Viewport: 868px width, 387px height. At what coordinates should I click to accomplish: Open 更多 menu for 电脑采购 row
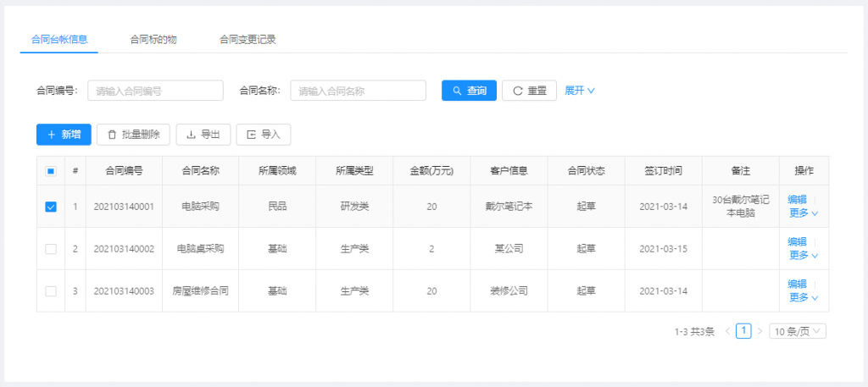(803, 213)
